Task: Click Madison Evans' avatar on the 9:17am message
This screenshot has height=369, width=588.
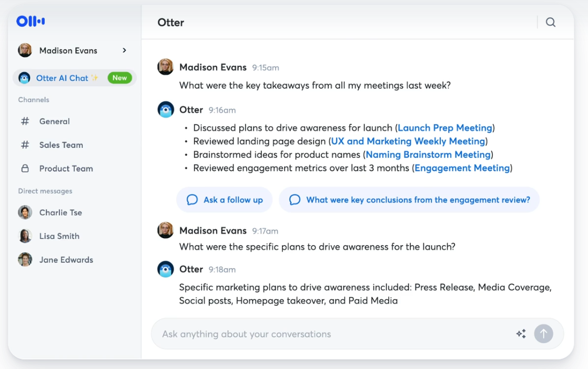Action: click(x=165, y=230)
